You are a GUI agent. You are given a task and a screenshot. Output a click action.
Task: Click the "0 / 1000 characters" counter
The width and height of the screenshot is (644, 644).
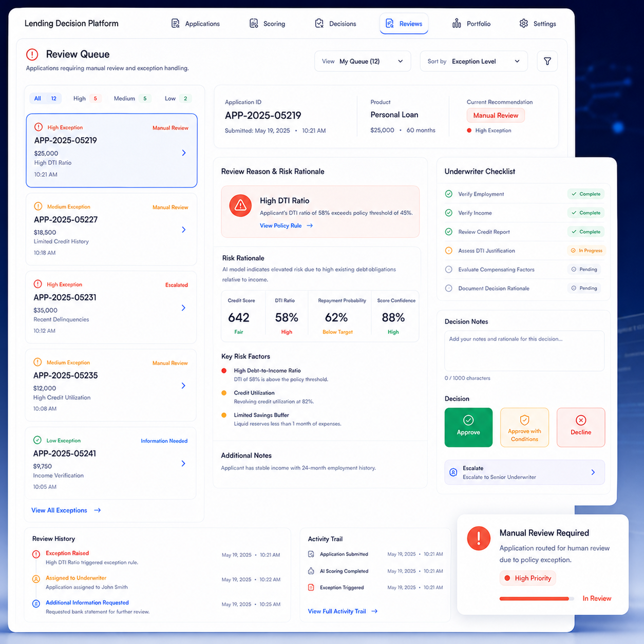[x=467, y=378]
